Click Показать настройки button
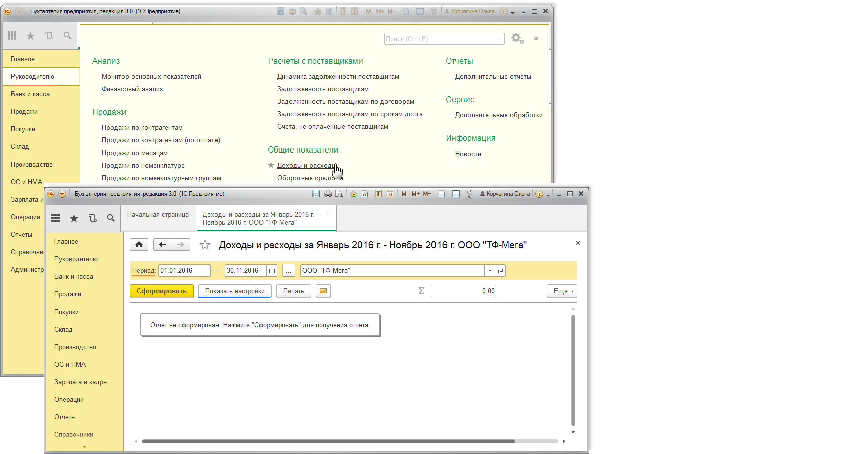This screenshot has height=454, width=868. [x=235, y=291]
